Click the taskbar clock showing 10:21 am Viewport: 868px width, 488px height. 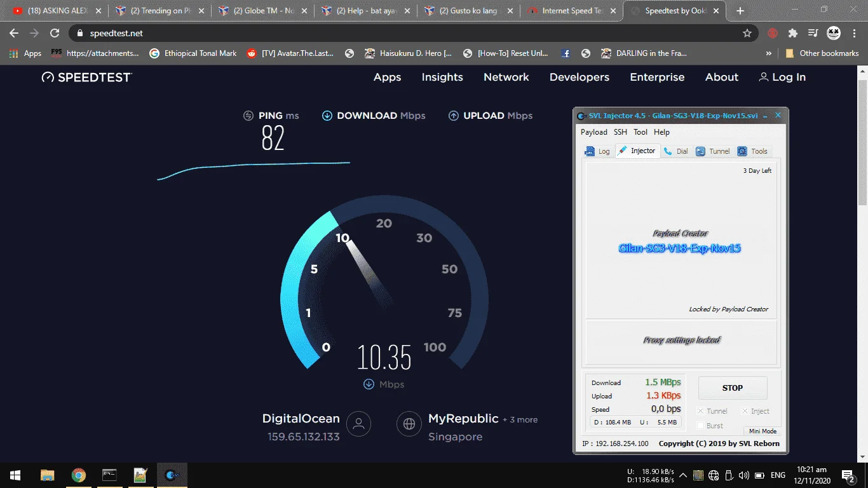tap(812, 475)
